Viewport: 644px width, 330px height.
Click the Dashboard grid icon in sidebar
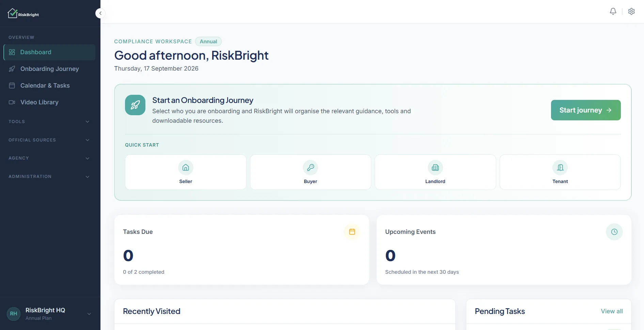click(x=12, y=52)
